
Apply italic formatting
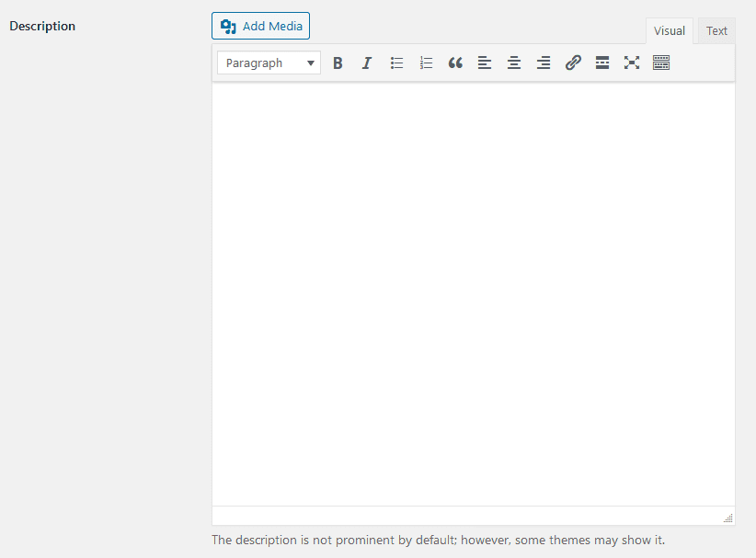click(x=367, y=63)
